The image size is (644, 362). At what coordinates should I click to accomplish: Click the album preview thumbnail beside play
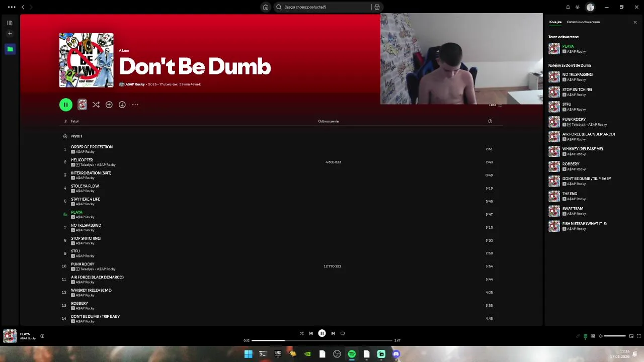82,105
